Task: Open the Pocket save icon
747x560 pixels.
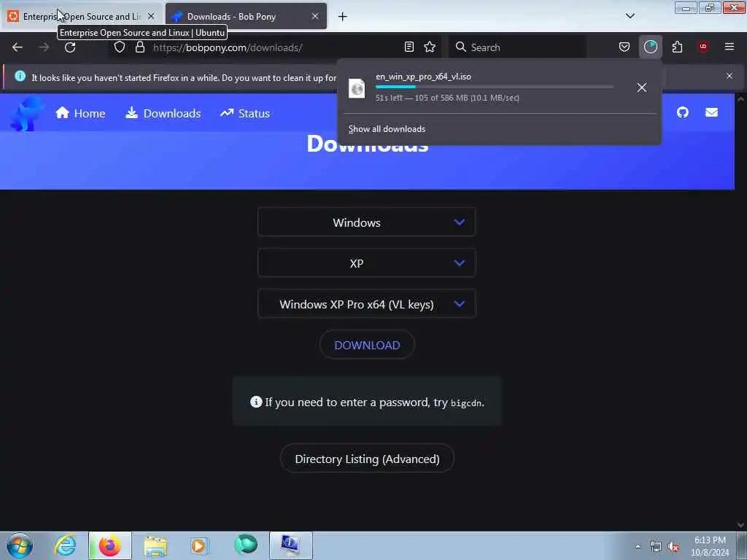Action: 624,47
